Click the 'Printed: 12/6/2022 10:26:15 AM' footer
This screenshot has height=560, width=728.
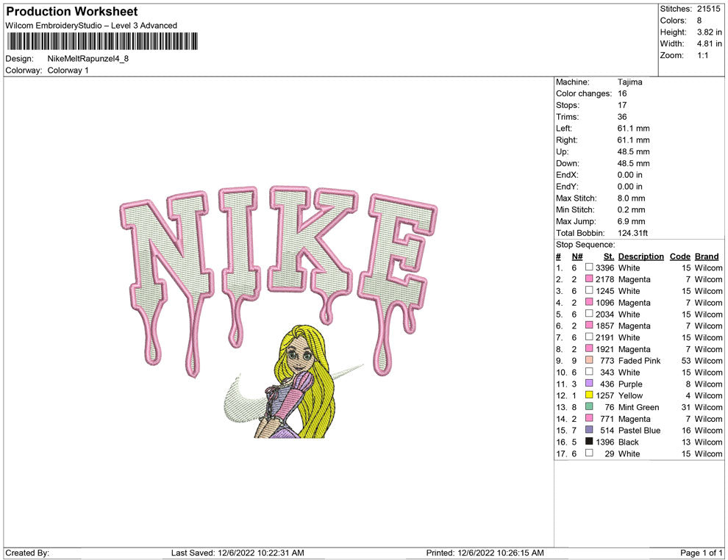click(485, 553)
